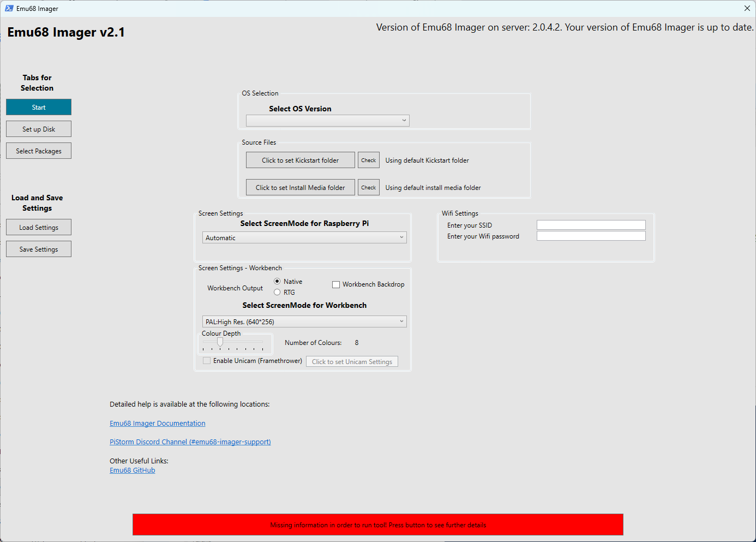Enable Unicam (Framethrower)
This screenshot has height=542, width=756.
click(207, 360)
